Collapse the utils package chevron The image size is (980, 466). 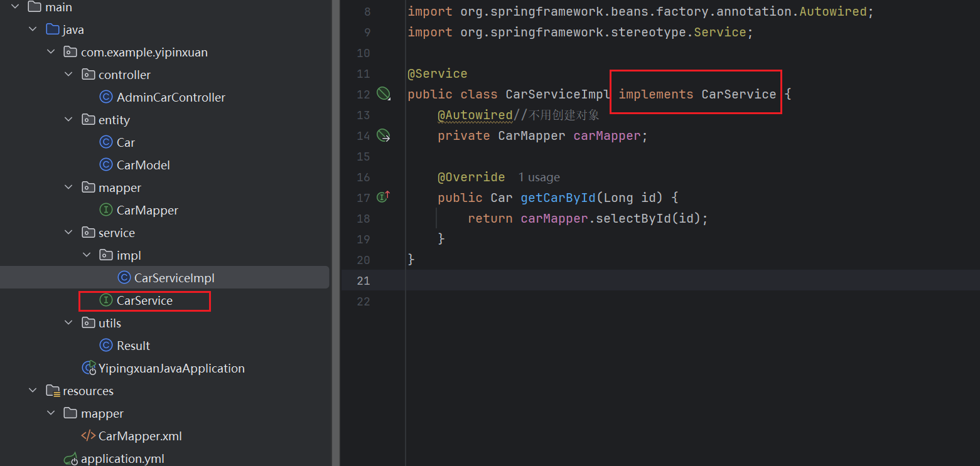click(x=68, y=323)
